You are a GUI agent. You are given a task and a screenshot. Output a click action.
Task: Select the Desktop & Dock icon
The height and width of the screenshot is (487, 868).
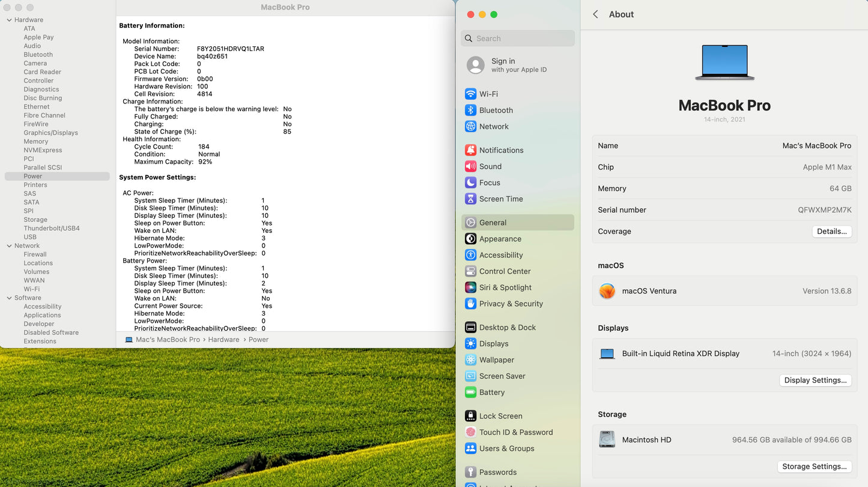pos(471,328)
